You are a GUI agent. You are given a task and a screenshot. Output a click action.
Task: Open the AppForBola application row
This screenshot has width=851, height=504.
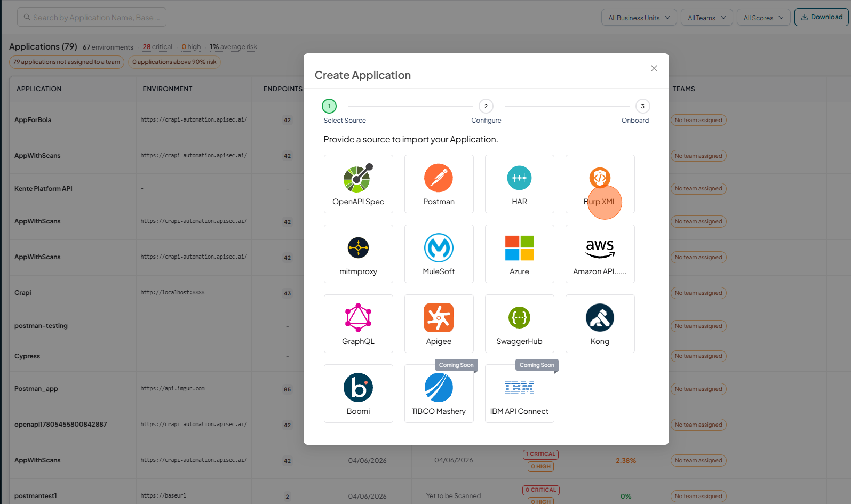tap(33, 120)
